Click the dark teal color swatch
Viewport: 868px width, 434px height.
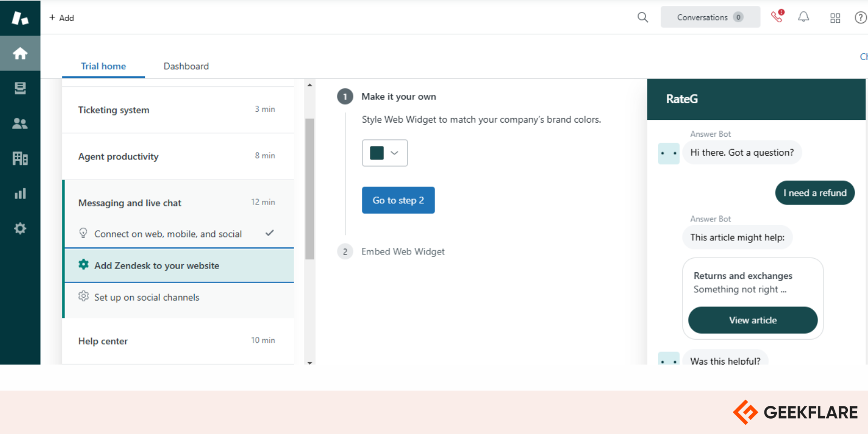376,153
